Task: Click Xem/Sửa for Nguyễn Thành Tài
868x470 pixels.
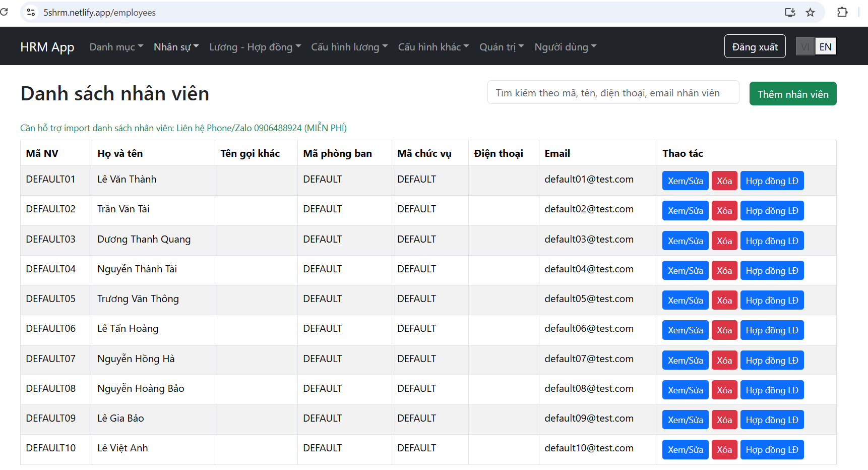Action: click(685, 270)
